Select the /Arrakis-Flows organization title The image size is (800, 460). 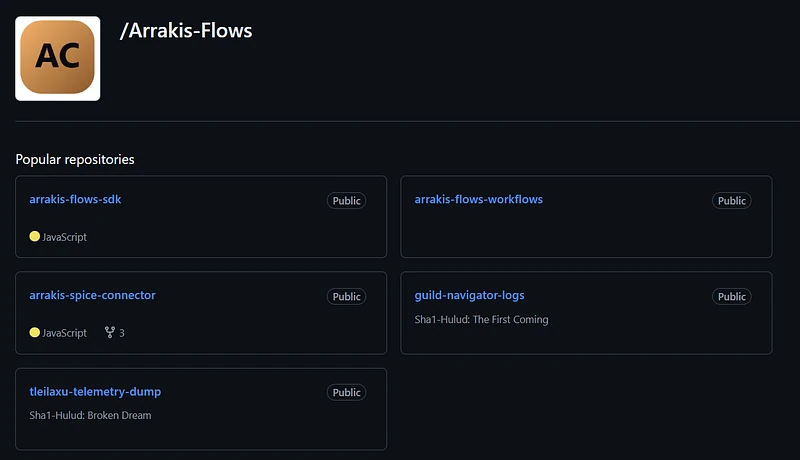(186, 31)
